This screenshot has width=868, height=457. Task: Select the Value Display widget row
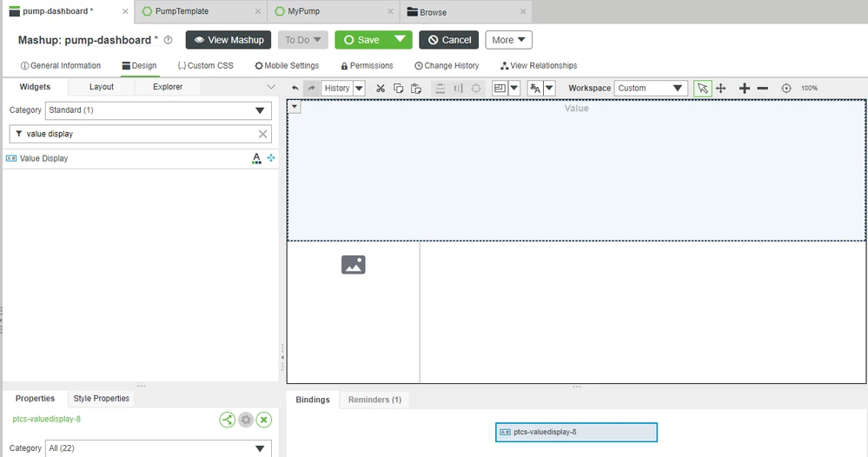tap(141, 158)
